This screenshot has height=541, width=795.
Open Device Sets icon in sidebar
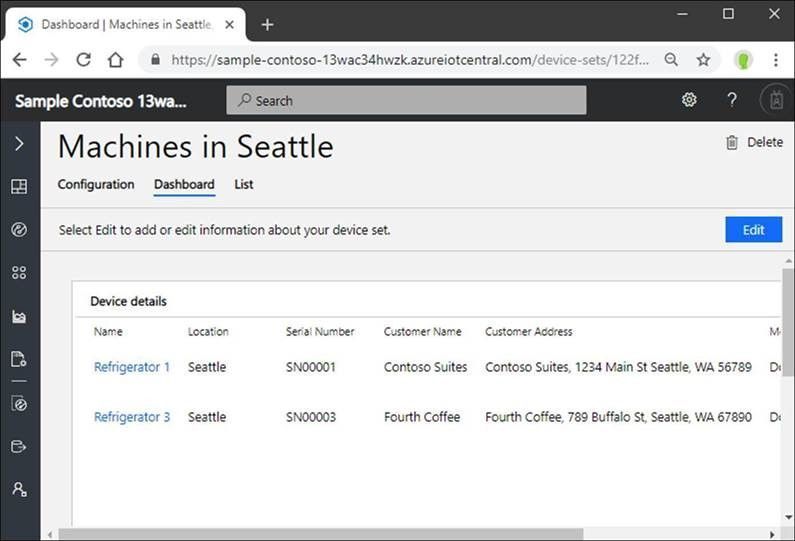click(19, 273)
